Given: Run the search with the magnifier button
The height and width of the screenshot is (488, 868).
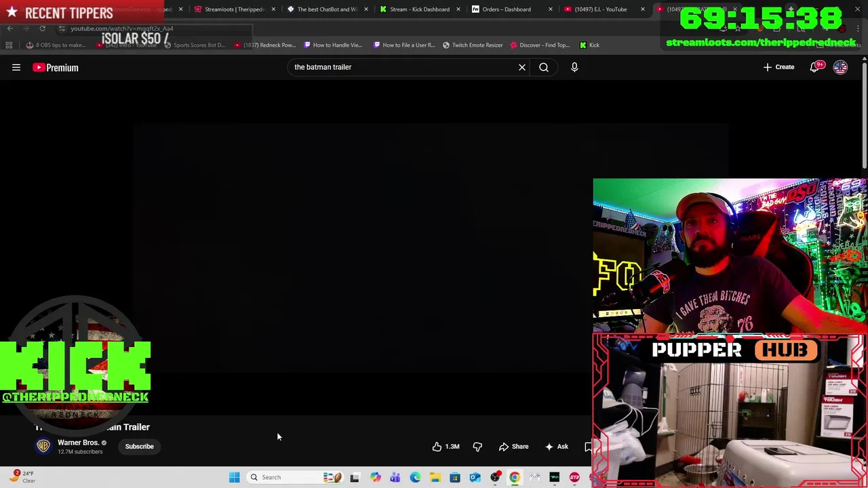Looking at the screenshot, I should coord(544,67).
